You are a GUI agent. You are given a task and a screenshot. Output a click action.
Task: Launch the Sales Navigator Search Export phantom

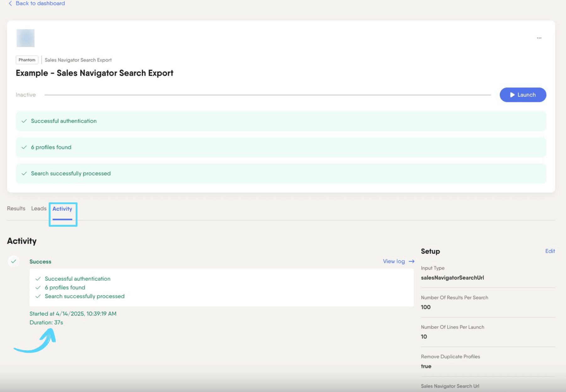(x=523, y=95)
